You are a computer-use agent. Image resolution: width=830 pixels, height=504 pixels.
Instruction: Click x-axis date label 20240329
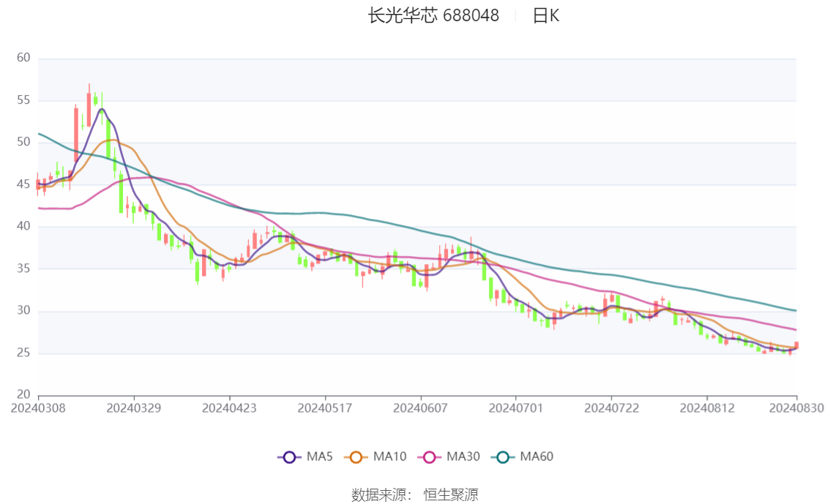click(x=134, y=408)
